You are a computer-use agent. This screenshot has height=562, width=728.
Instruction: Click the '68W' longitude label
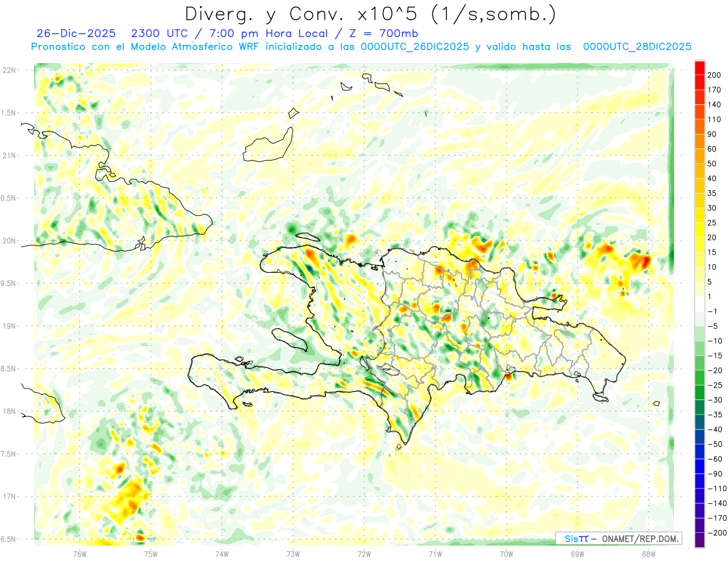point(649,554)
